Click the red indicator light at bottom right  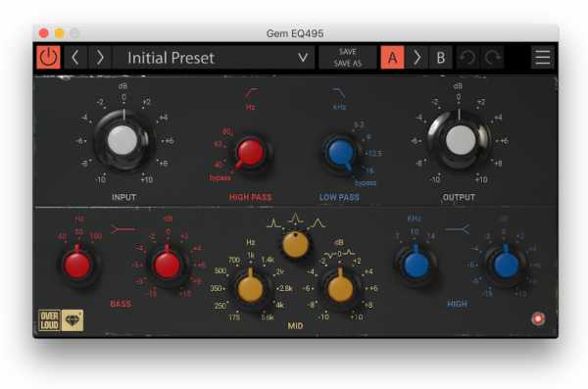[538, 318]
